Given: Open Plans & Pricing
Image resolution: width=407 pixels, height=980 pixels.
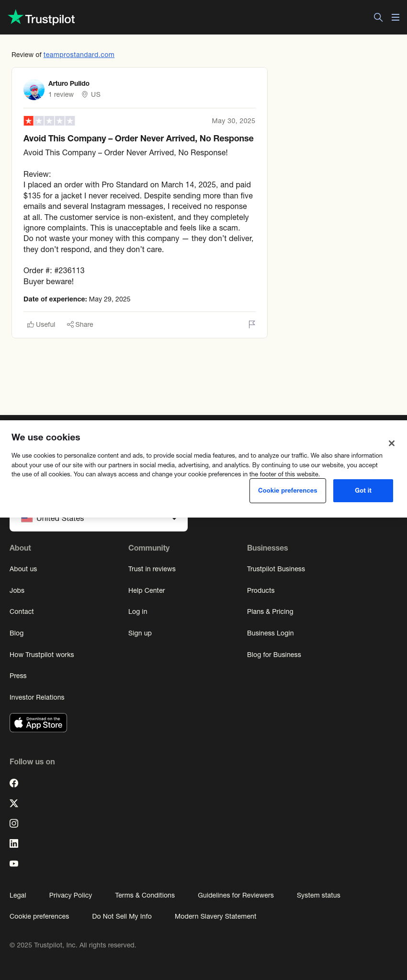Looking at the screenshot, I should [x=270, y=611].
